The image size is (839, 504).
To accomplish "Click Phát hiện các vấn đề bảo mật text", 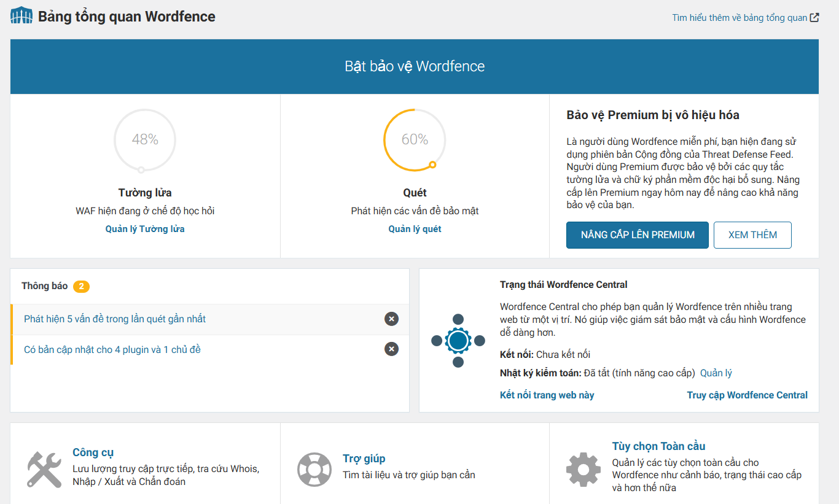I will [x=415, y=211].
